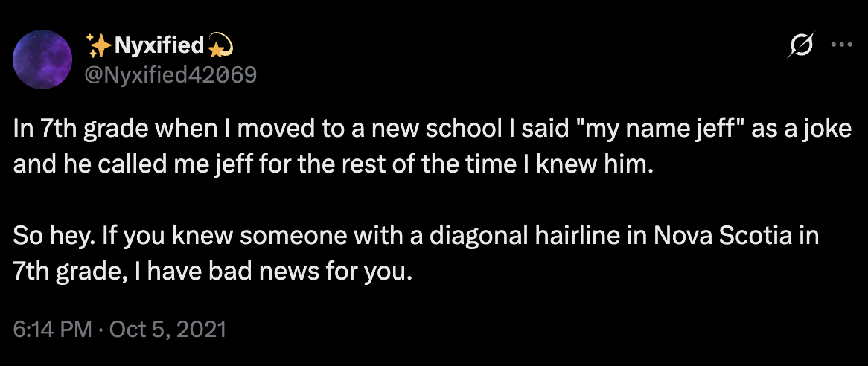Click the Nyxified display name
Viewport: 868px width, 366px height.
click(159, 46)
